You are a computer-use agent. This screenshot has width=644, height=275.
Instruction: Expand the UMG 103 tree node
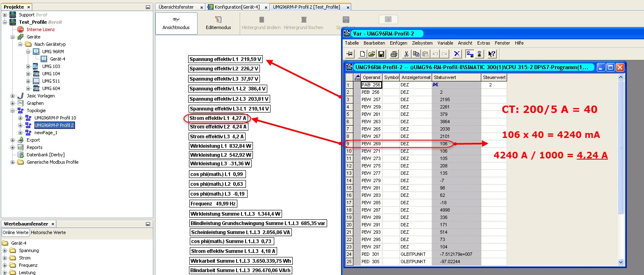point(28,66)
